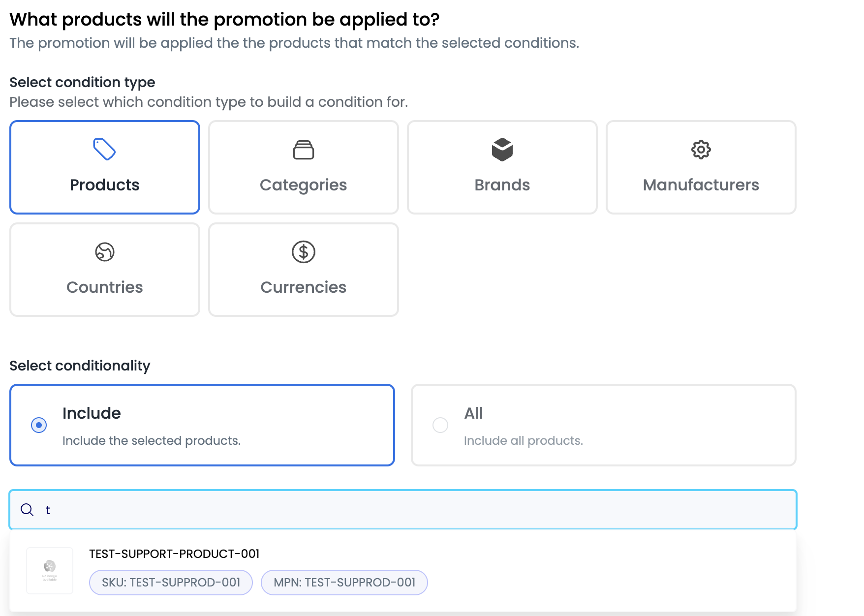Click the Manufacturers gear icon
Screen dimensions: 864x616
click(x=701, y=150)
